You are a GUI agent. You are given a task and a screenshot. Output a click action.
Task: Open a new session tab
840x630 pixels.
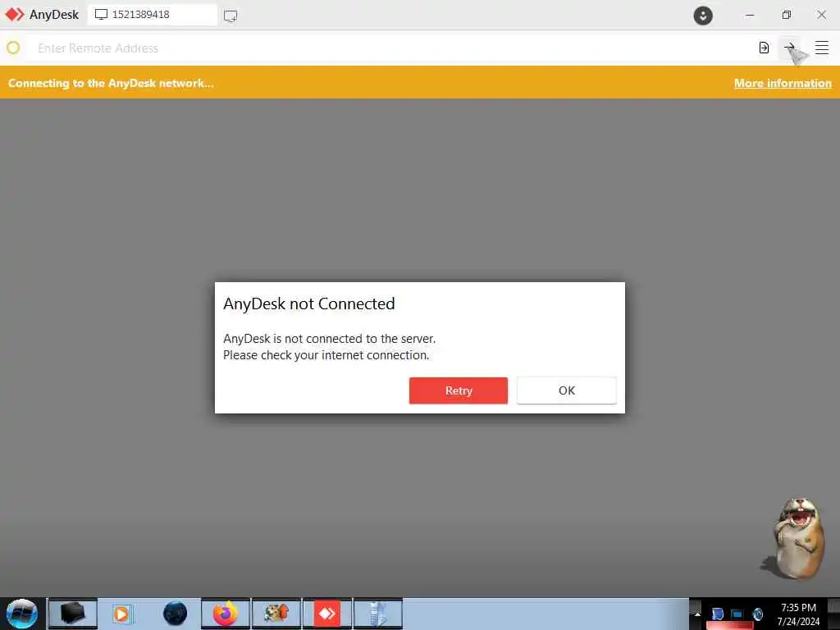(x=231, y=16)
